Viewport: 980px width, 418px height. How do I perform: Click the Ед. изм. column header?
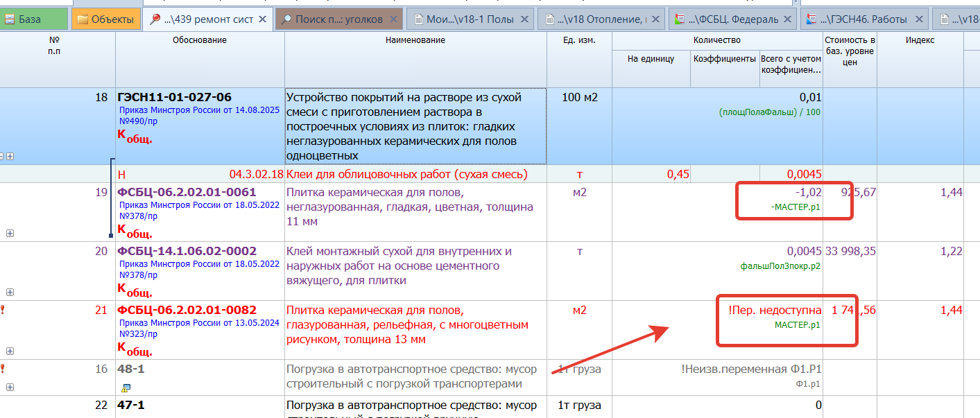pyautogui.click(x=579, y=59)
